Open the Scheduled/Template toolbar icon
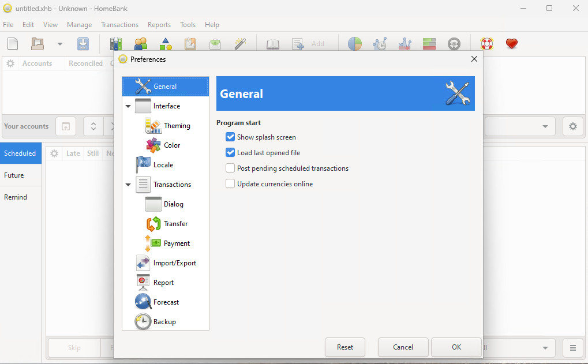 190,44
